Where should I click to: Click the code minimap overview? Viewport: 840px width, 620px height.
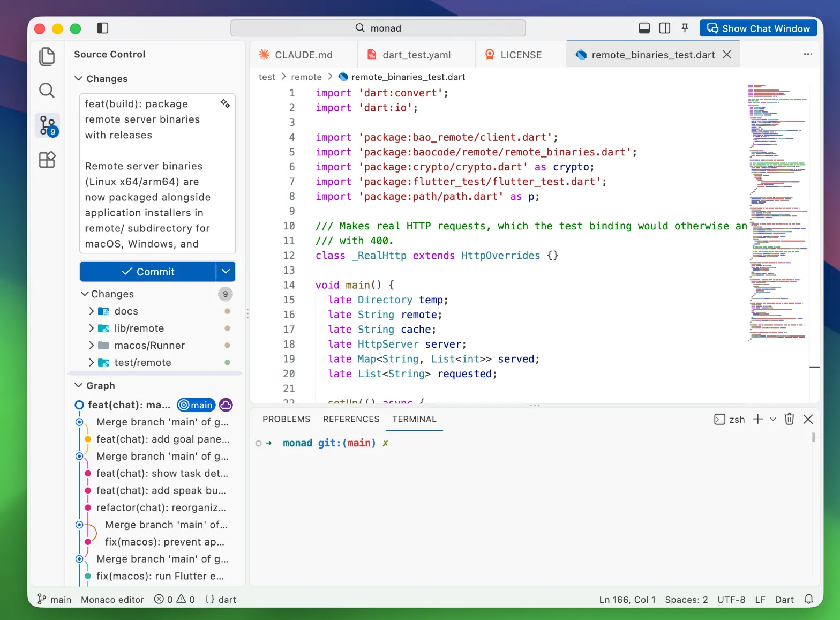777,212
